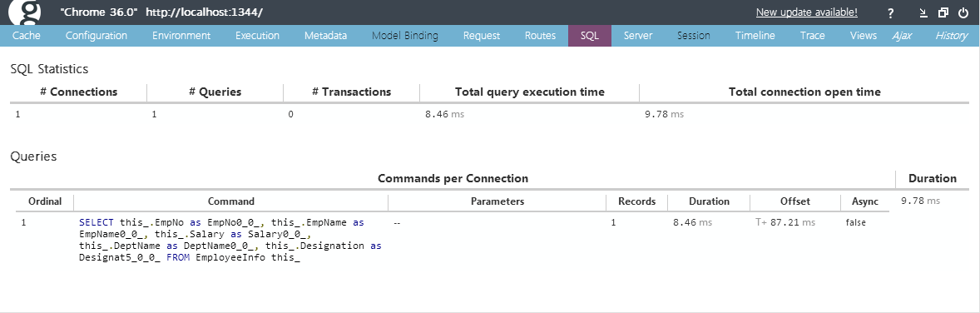View the Routes tab

(540, 36)
